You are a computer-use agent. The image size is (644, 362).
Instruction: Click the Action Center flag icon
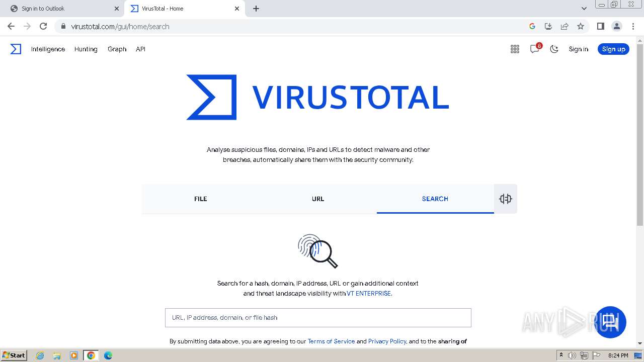(596, 355)
